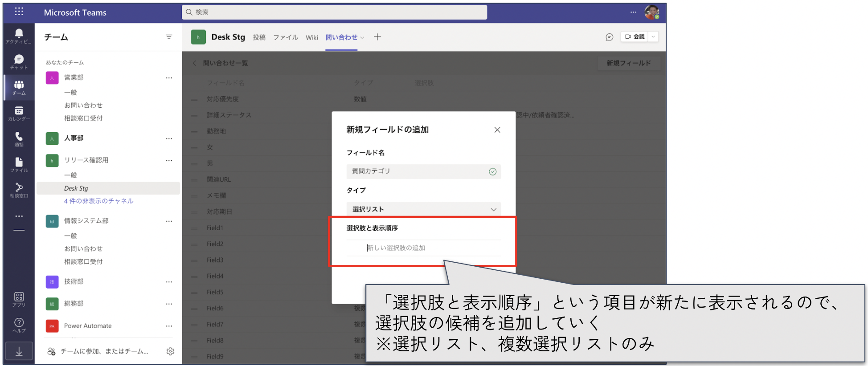Open more options for Power Automate team
This screenshot has height=366, width=868.
(169, 326)
